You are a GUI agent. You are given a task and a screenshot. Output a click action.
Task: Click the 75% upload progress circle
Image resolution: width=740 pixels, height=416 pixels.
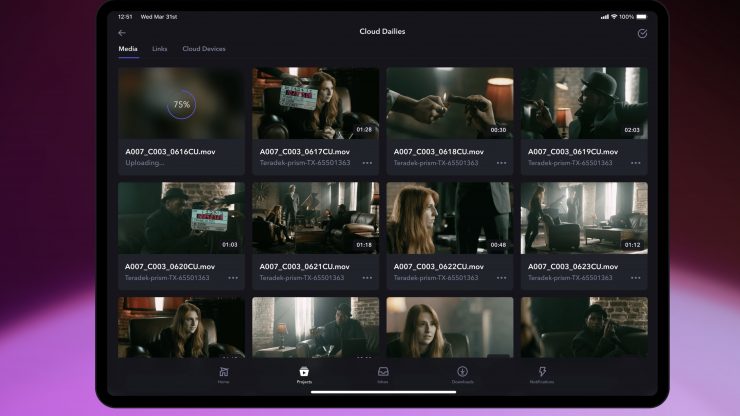pyautogui.click(x=181, y=104)
